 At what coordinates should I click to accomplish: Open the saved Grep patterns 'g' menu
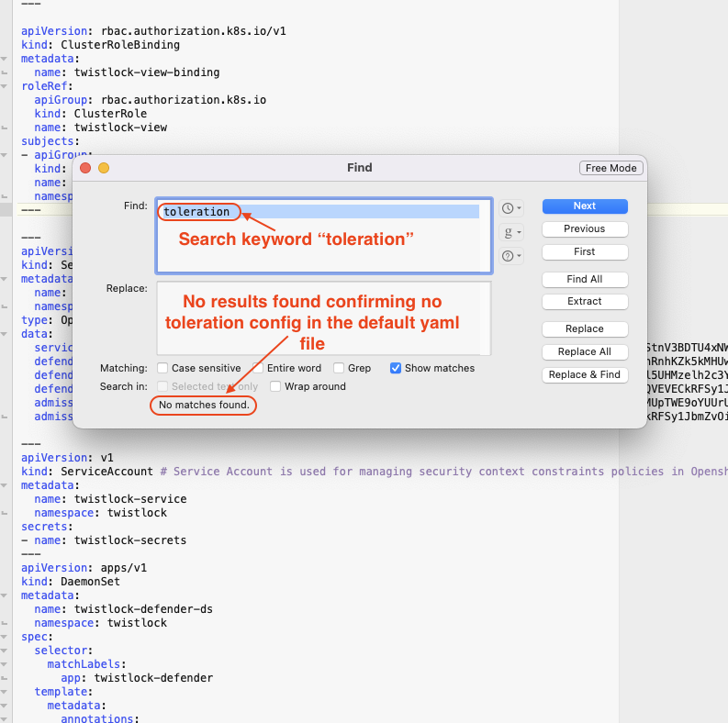tap(511, 232)
